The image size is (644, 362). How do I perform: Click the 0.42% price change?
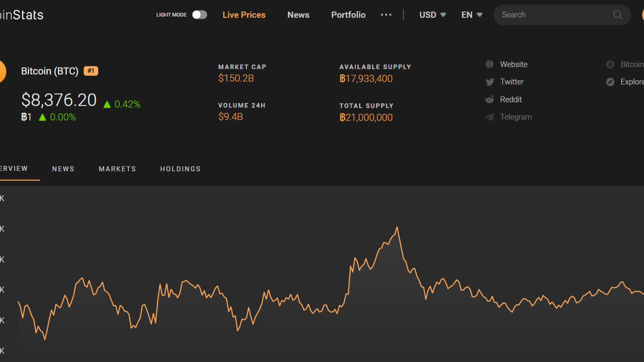pyautogui.click(x=127, y=105)
